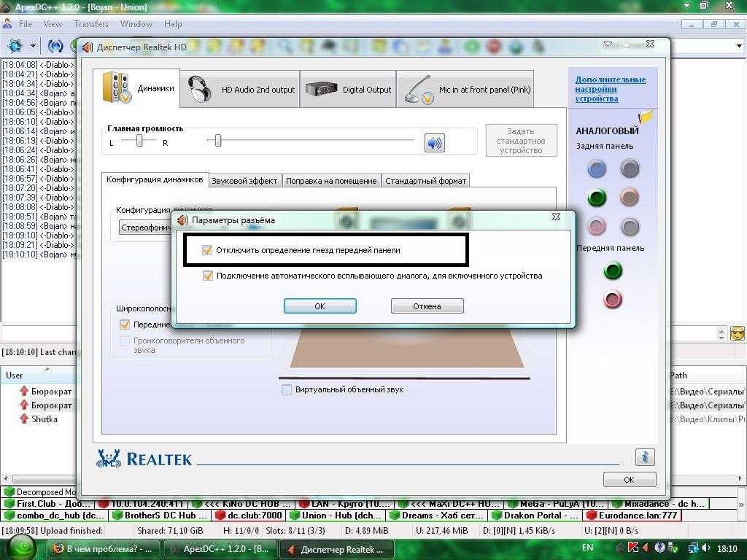Select the green rear panel jack
This screenshot has height=560, width=747.
point(597,197)
